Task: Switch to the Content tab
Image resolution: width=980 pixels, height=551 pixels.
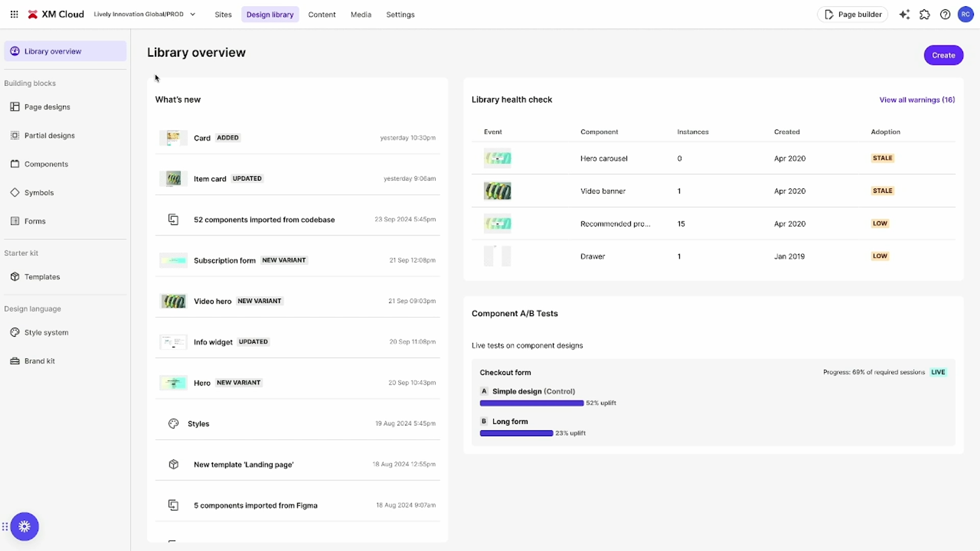Action: (322, 14)
